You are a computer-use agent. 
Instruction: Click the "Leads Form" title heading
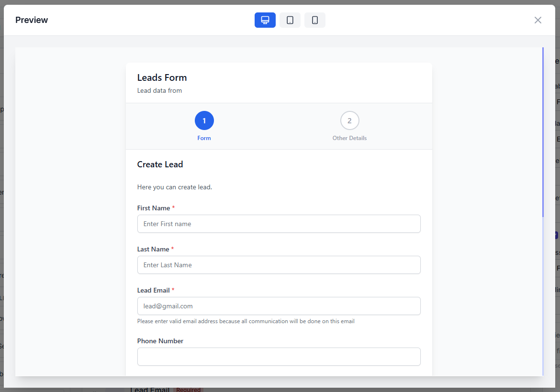click(162, 77)
